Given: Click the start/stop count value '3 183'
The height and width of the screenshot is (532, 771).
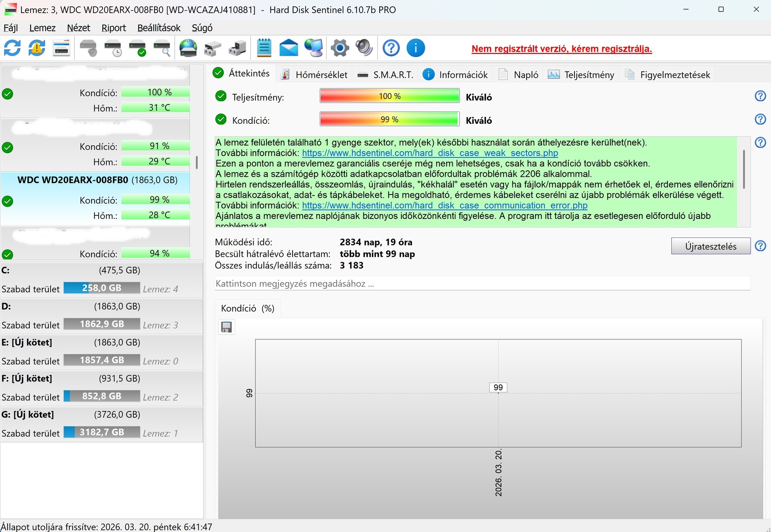Looking at the screenshot, I should (x=351, y=265).
